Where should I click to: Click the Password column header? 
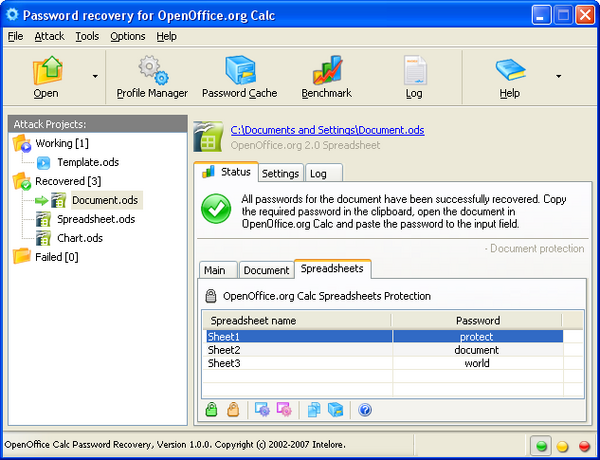point(478,321)
